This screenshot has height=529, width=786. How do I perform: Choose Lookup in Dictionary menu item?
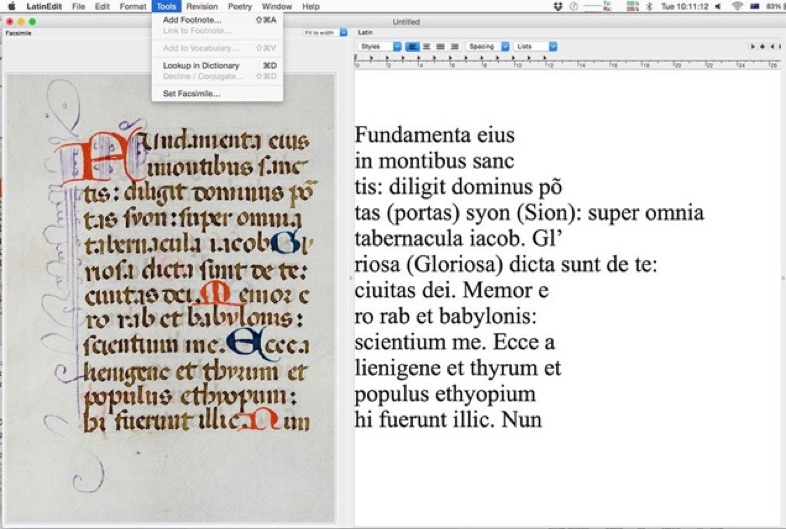pos(218,66)
